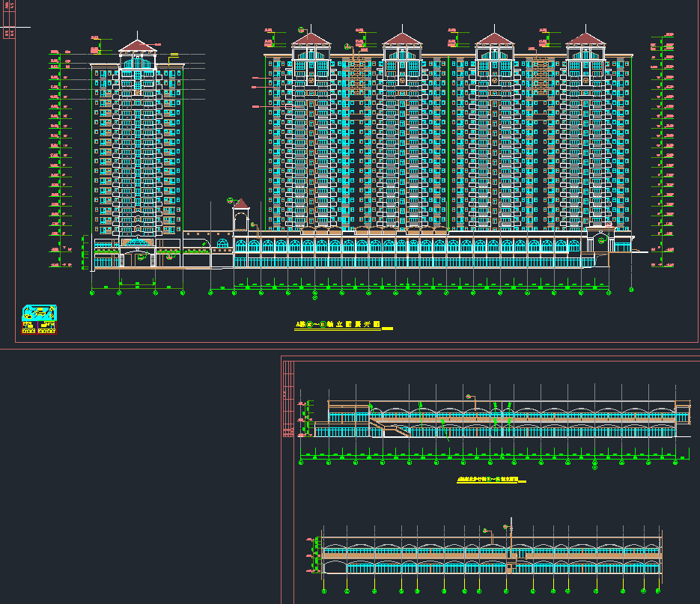This screenshot has height=604, width=700.
Task: Select the right brick-pattern wall panel on the long building
Action: (x=541, y=75)
